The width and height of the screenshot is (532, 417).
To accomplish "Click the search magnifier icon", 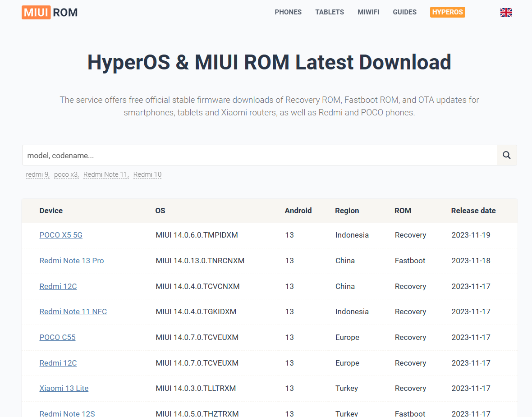I will click(506, 155).
